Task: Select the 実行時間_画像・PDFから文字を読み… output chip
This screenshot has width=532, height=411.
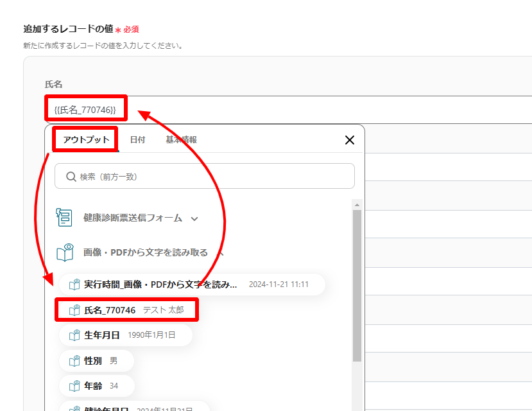Action: [x=192, y=284]
